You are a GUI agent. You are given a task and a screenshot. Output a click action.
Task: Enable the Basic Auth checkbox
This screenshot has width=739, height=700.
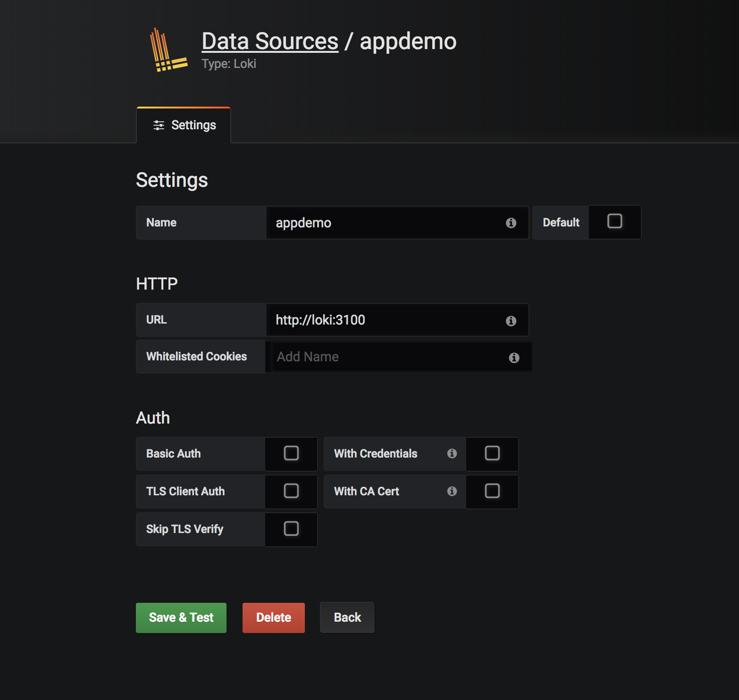(291, 453)
